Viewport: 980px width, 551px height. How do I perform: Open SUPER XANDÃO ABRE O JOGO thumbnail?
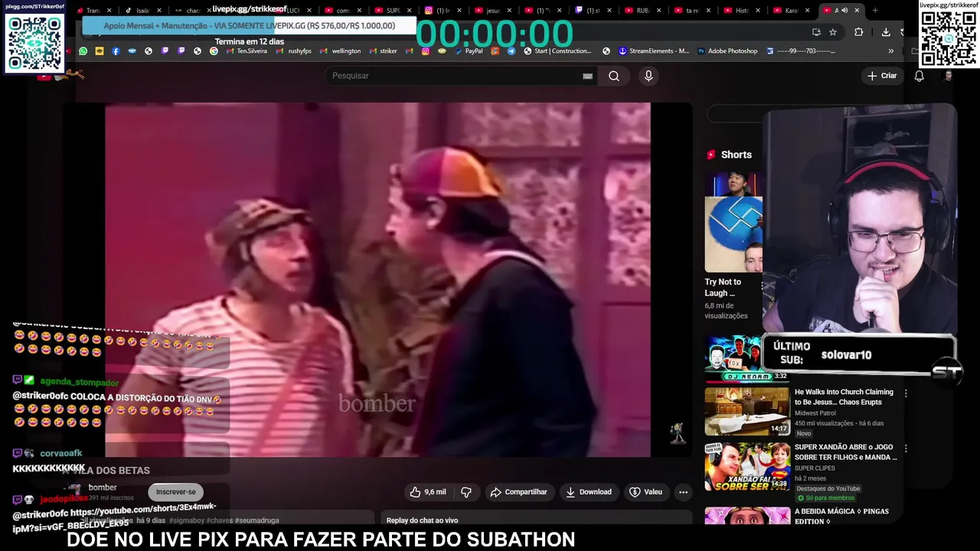pos(747,466)
